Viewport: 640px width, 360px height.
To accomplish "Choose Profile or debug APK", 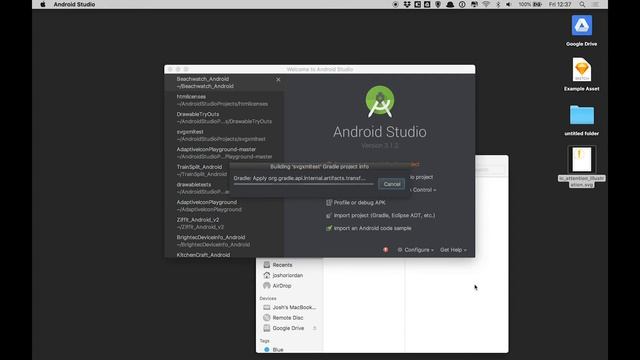I will [359, 202].
